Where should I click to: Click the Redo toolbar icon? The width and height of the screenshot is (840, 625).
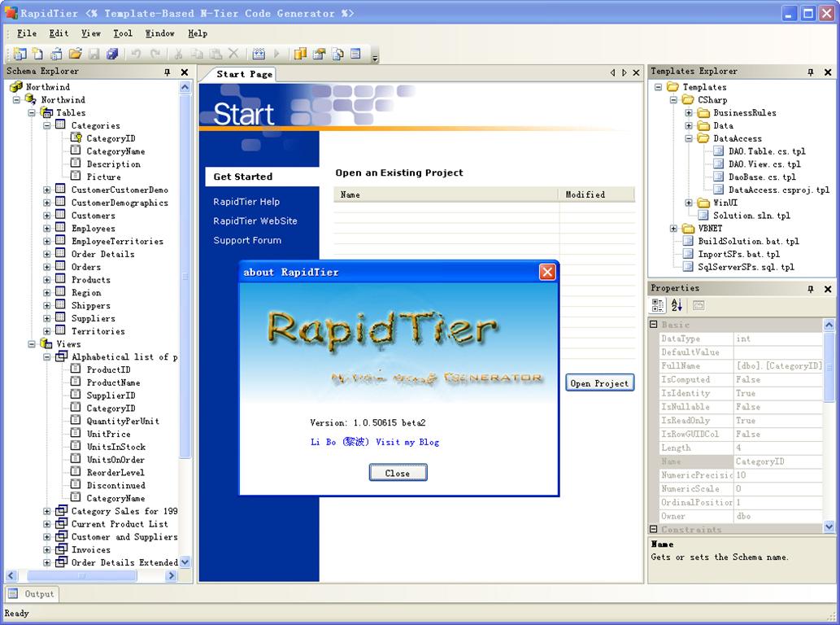click(x=155, y=54)
